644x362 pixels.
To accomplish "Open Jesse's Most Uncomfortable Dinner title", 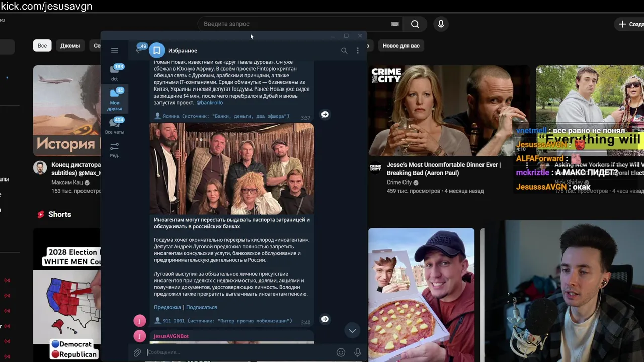I will pyautogui.click(x=444, y=169).
